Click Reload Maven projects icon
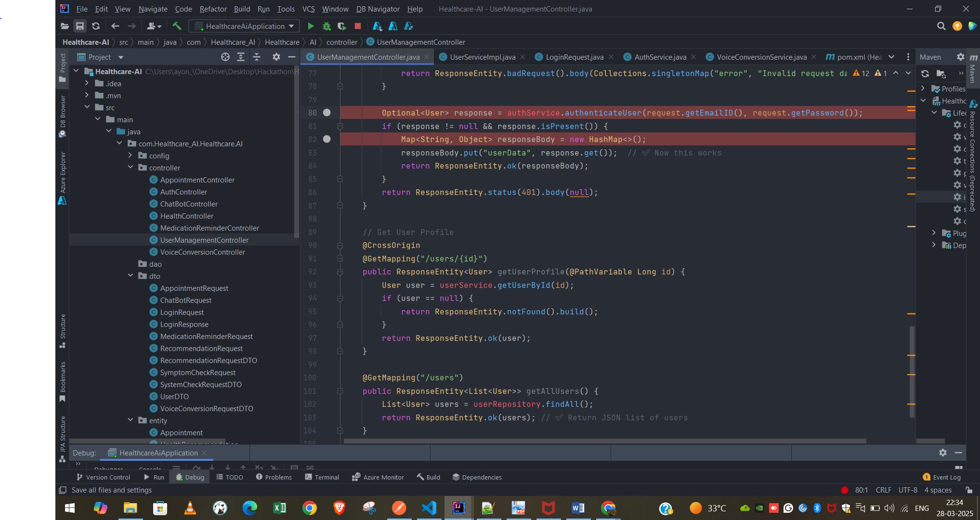Image resolution: width=980 pixels, height=520 pixels. pyautogui.click(x=925, y=73)
